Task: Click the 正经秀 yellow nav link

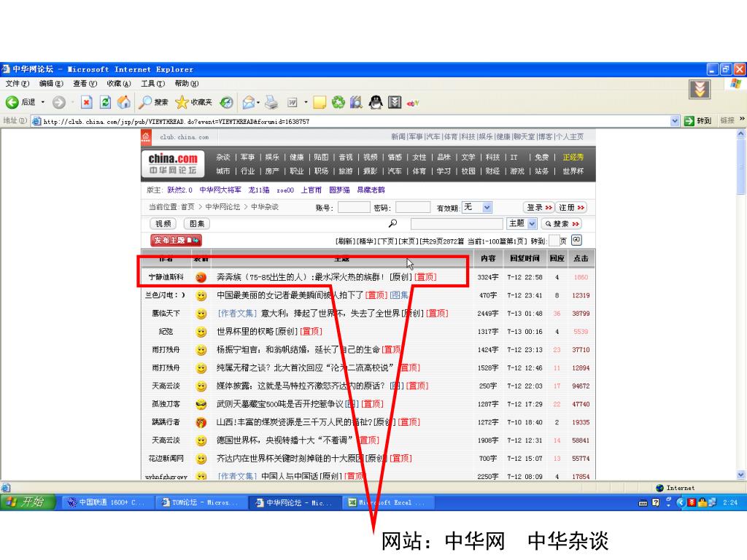Action: (x=573, y=157)
